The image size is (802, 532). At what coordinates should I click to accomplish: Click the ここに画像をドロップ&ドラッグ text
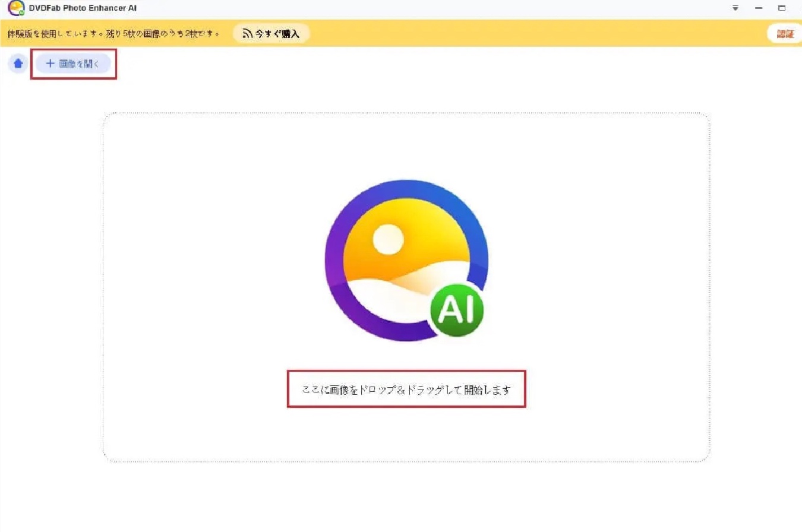tap(406, 390)
